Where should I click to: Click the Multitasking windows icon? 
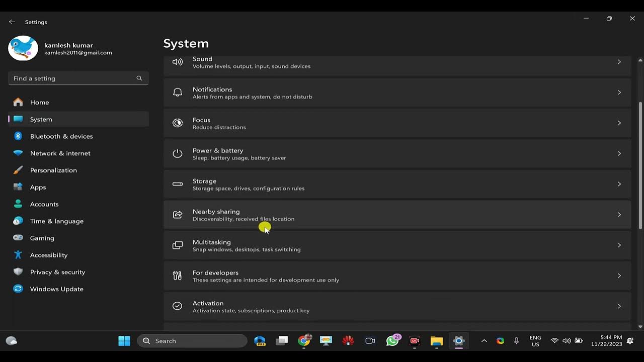tap(178, 245)
